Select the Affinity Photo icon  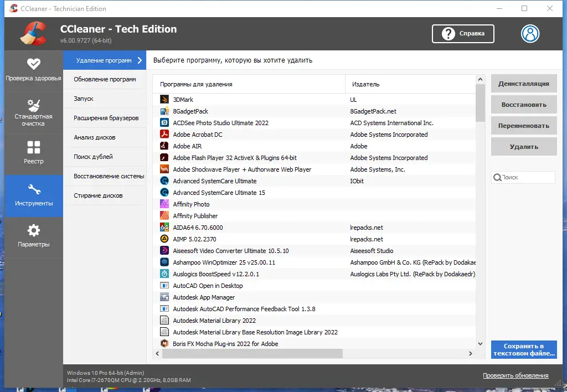164,204
